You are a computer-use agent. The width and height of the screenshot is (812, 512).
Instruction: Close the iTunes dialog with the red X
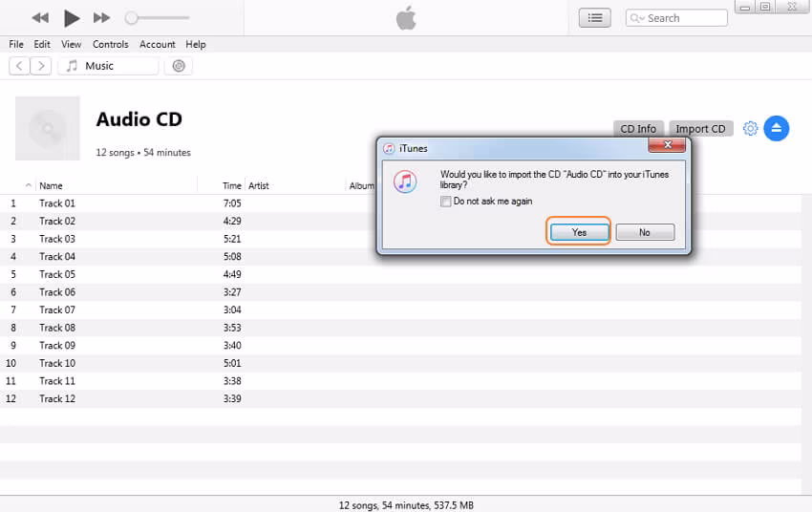pos(667,145)
